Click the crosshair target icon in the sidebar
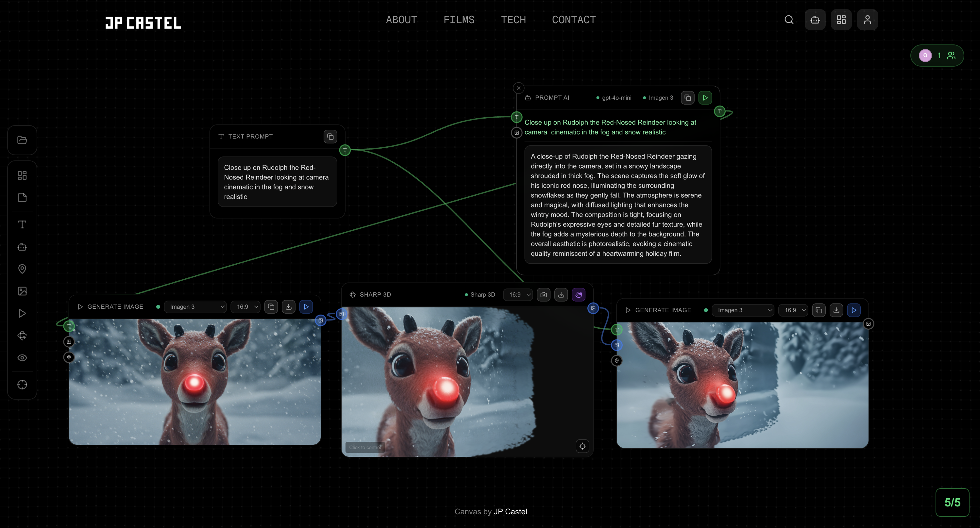This screenshot has height=528, width=980. (22, 384)
